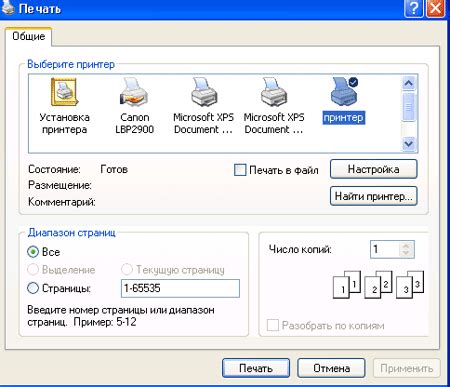The height and width of the screenshot is (387, 450).
Task: Click the collation preview pages image
Action: click(378, 284)
